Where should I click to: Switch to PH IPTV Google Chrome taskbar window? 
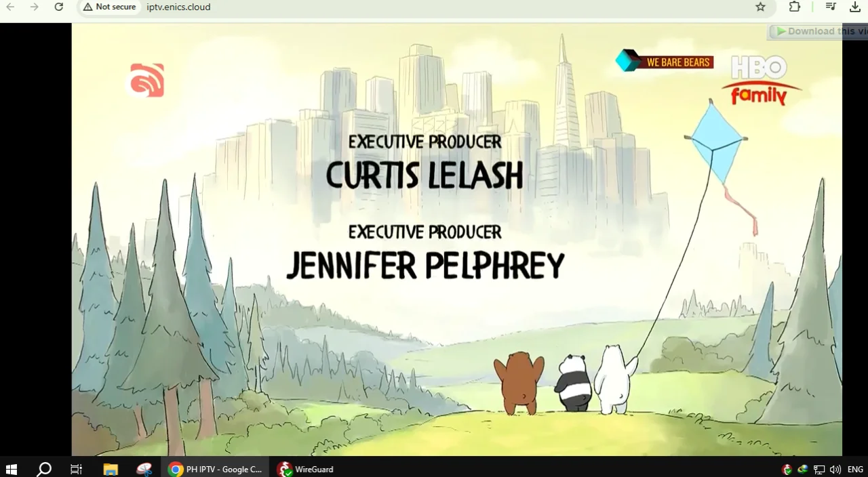[x=216, y=469]
